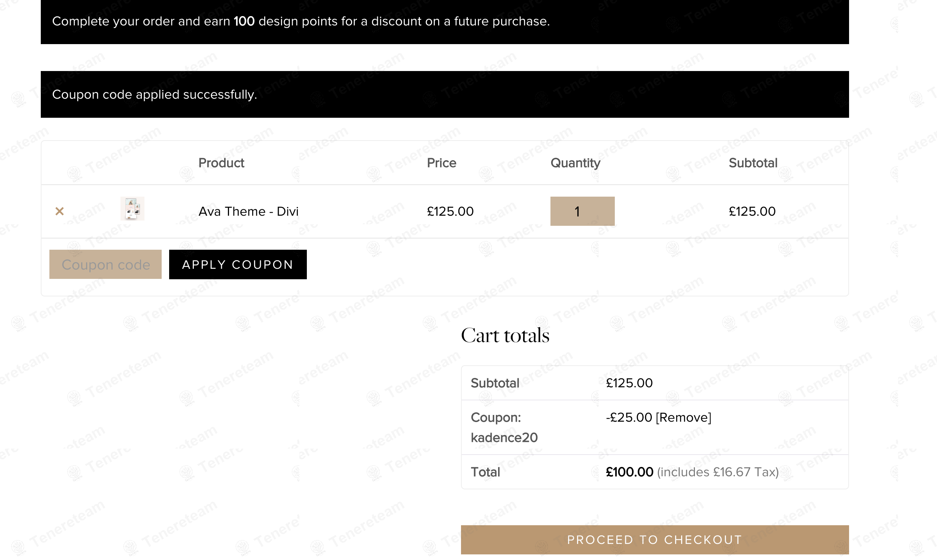Remove Ava Theme item using the X icon
This screenshot has width=937, height=560.
point(59,211)
